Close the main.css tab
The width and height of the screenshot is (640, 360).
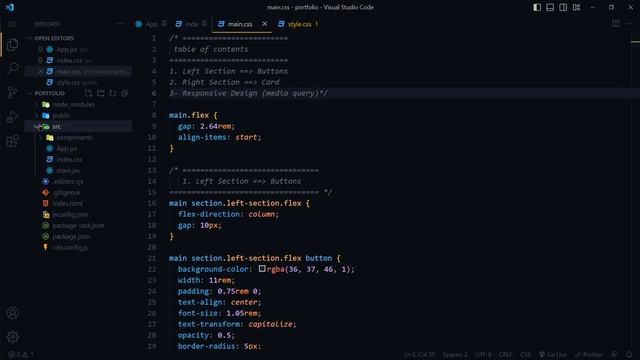click(264, 24)
